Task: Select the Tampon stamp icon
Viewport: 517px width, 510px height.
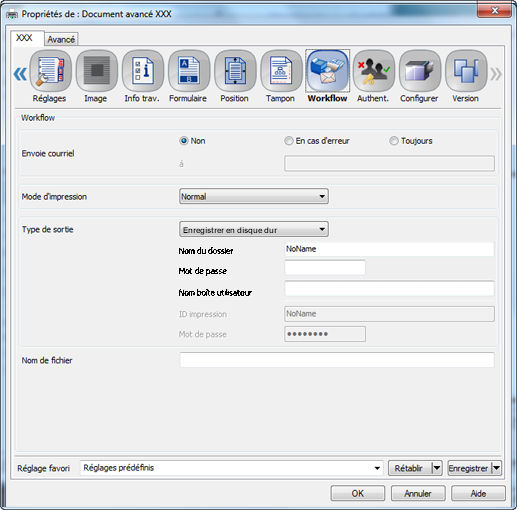Action: [x=281, y=71]
